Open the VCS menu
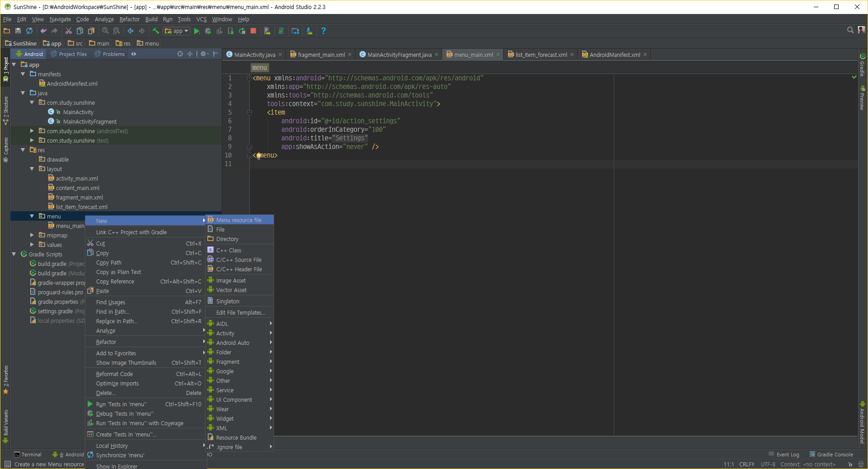The width and height of the screenshot is (868, 469). pos(201,19)
